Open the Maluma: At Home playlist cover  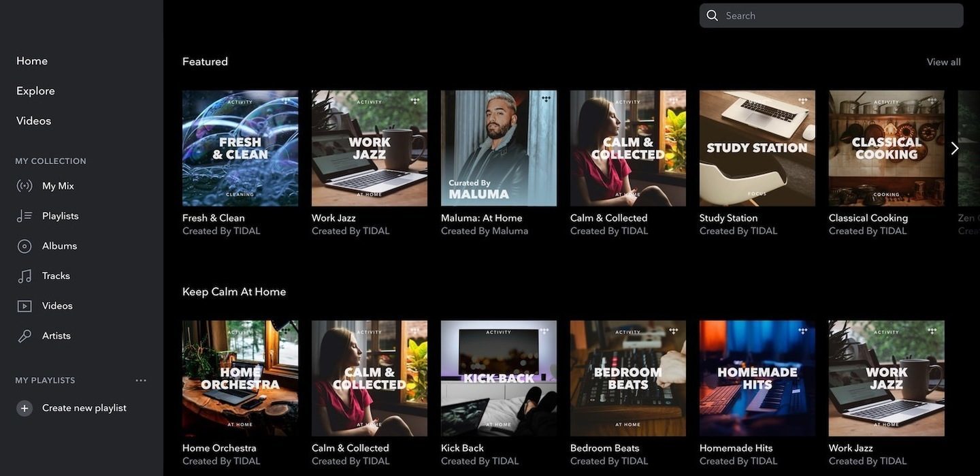(x=499, y=148)
